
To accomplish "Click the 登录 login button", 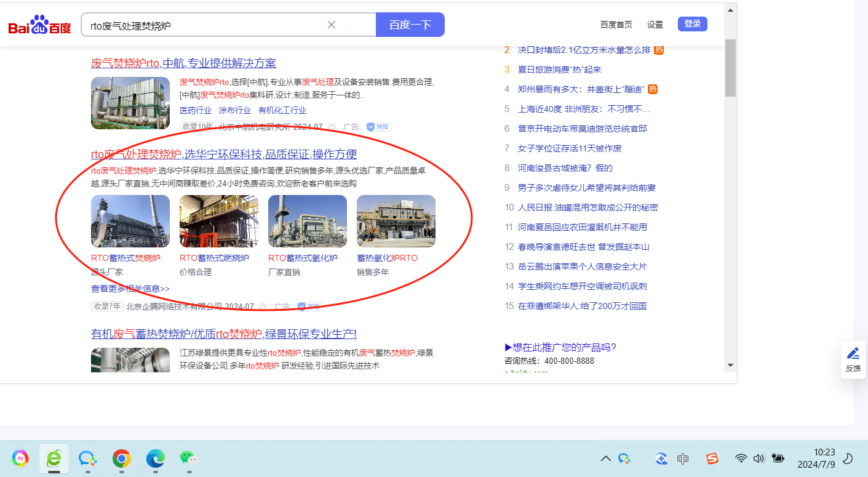I will pos(692,24).
